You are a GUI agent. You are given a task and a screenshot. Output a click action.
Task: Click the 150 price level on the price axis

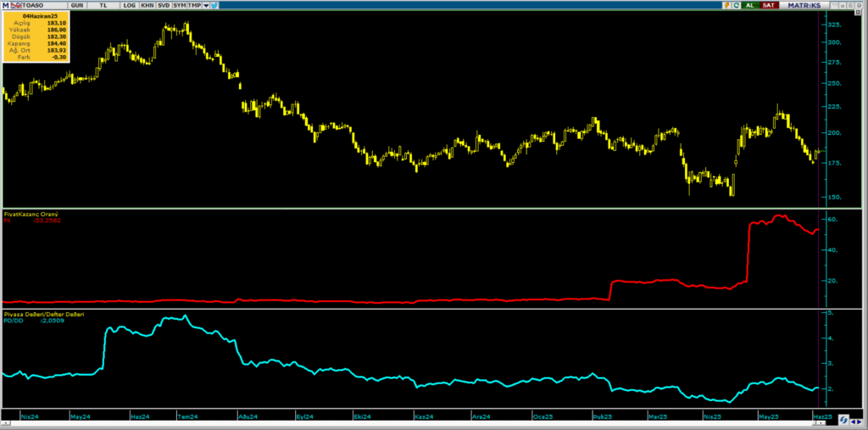pyautogui.click(x=835, y=197)
